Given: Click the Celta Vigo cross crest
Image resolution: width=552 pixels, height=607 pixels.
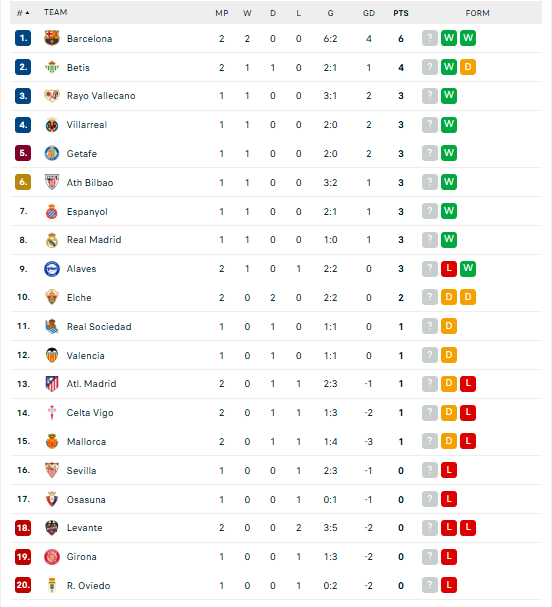Looking at the screenshot, I should [x=52, y=413].
